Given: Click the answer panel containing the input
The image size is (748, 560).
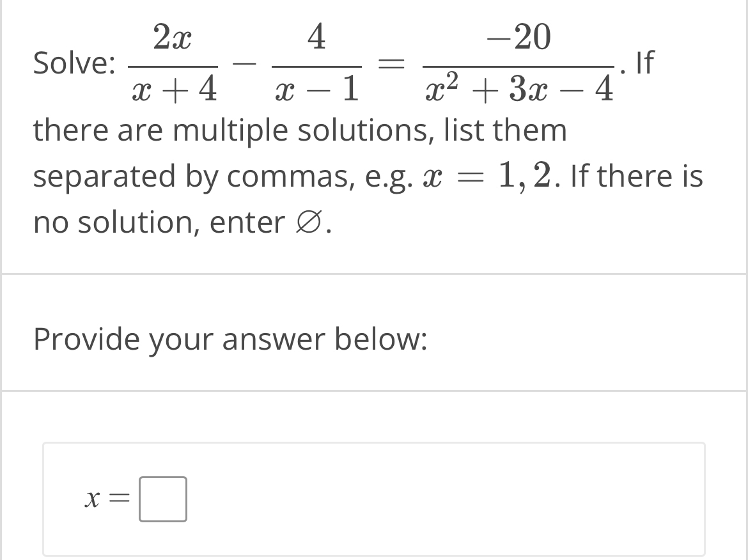Looking at the screenshot, I should [373, 500].
